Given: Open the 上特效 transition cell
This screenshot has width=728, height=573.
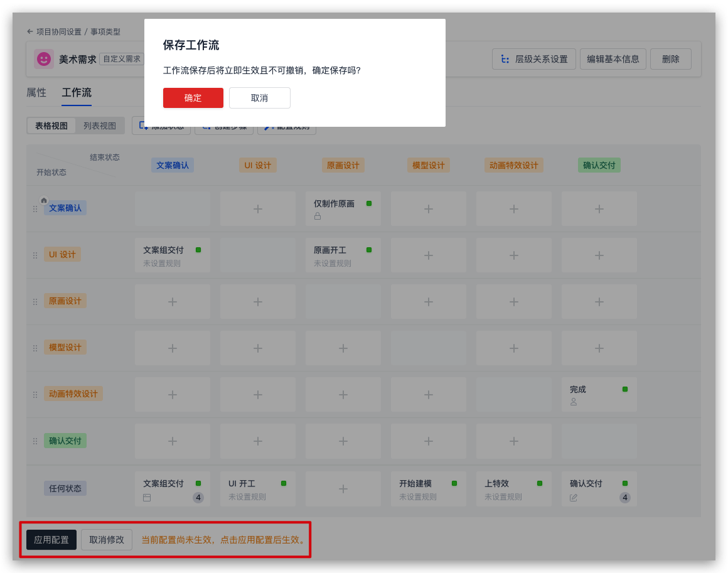Looking at the screenshot, I should pos(514,489).
